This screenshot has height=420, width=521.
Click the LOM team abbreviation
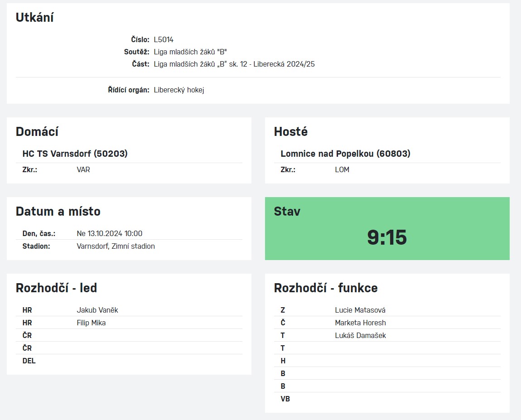click(342, 169)
